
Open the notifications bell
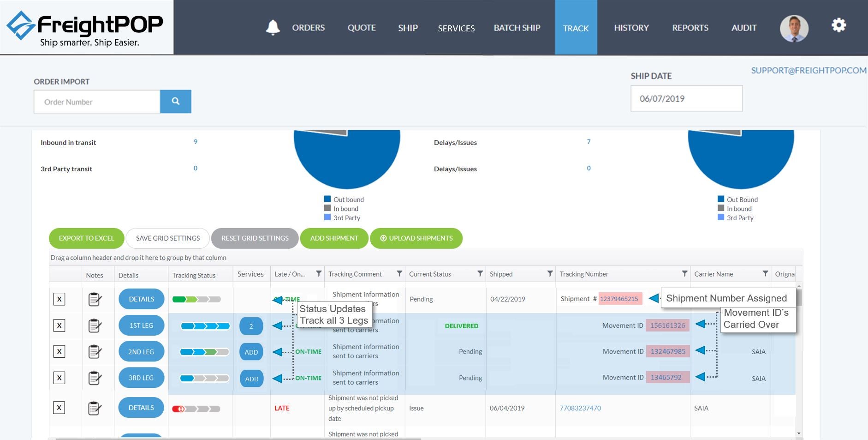(273, 28)
